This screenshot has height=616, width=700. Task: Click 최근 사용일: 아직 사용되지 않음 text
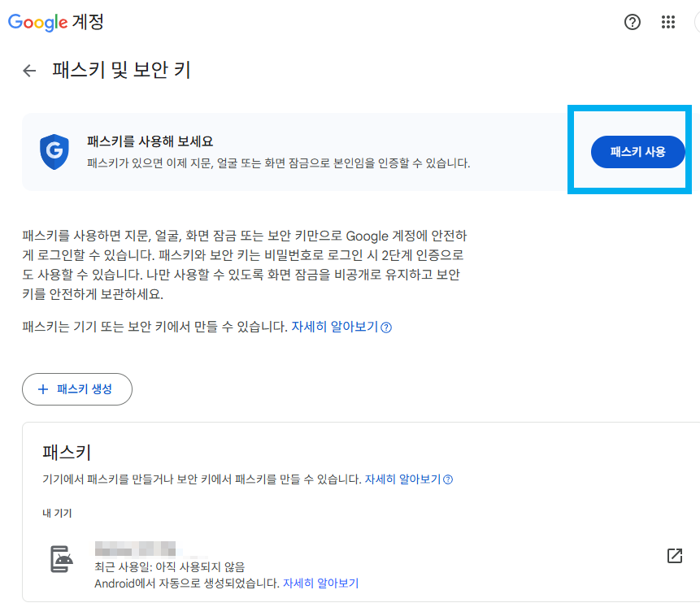(x=170, y=567)
